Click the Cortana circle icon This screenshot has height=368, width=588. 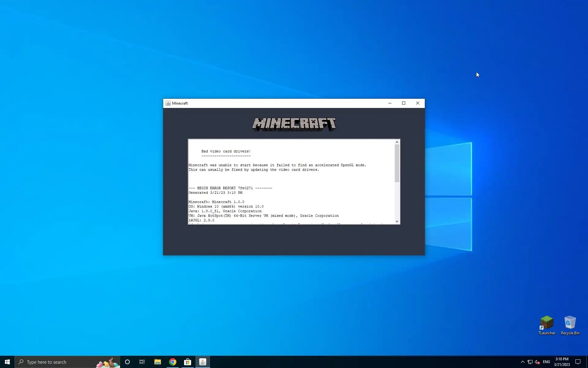pyautogui.click(x=127, y=362)
